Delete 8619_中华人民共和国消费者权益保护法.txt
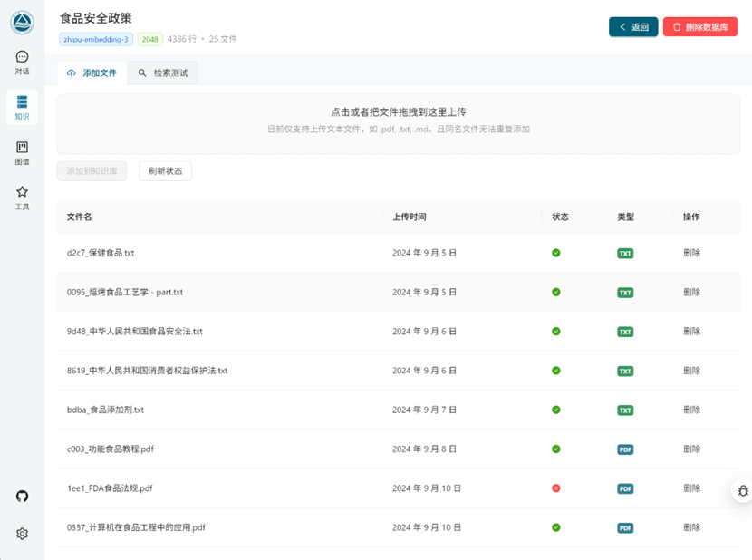Screen dimensions: 752x560 click(x=691, y=371)
